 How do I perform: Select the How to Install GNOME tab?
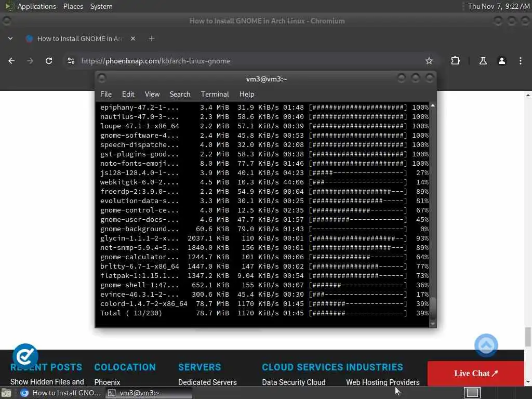pos(79,38)
